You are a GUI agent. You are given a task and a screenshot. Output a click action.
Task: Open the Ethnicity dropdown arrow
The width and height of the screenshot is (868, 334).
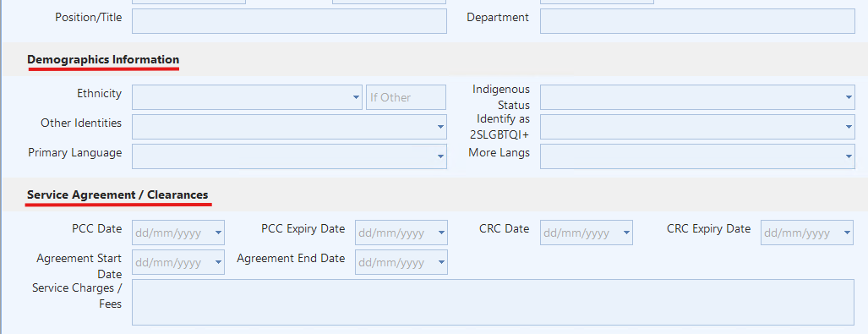(x=356, y=97)
